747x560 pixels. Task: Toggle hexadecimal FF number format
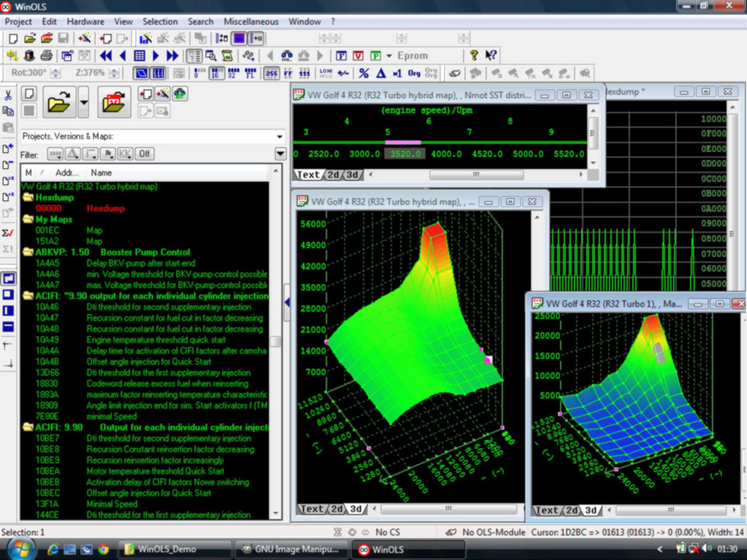(288, 73)
